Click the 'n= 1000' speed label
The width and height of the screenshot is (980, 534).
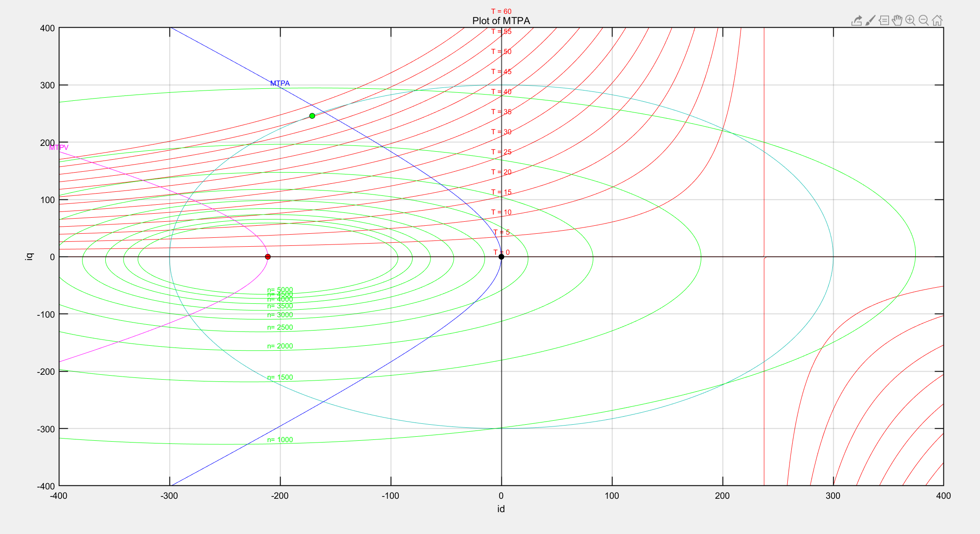(280, 440)
